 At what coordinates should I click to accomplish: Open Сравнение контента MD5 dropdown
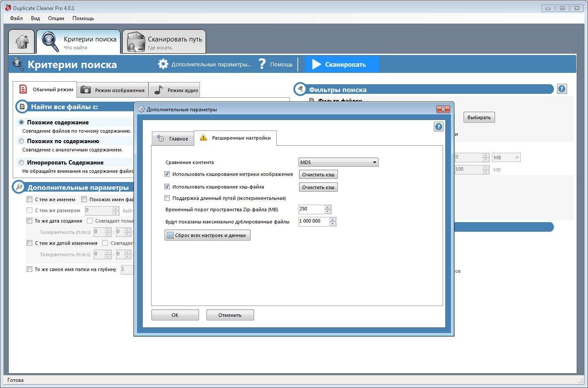tap(338, 162)
